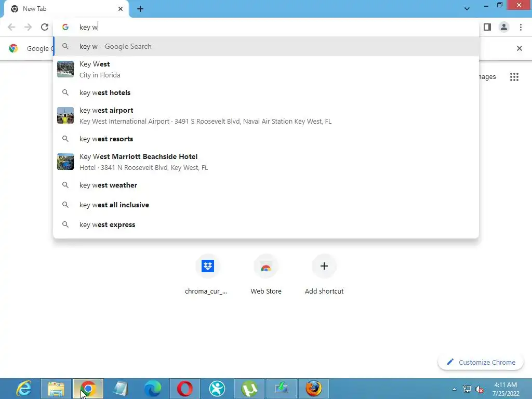Choose Key West Marriott Beachside Hotel suggestion
This screenshot has height=399, width=532.
tap(266, 162)
